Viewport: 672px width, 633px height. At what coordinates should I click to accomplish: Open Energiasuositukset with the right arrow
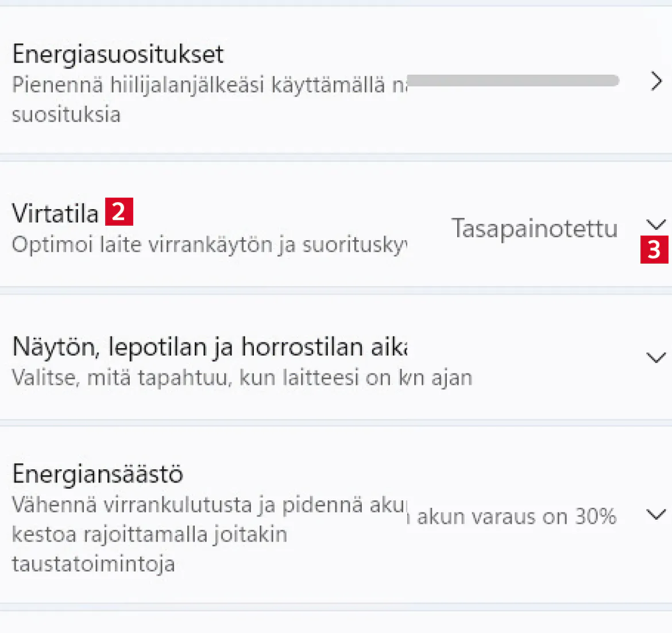[656, 82]
